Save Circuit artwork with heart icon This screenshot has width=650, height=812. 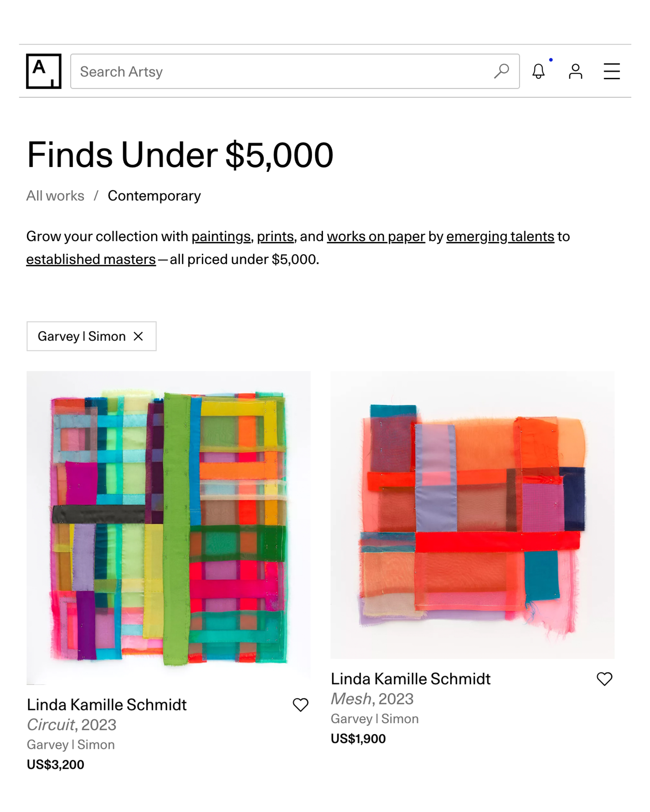[x=300, y=705]
